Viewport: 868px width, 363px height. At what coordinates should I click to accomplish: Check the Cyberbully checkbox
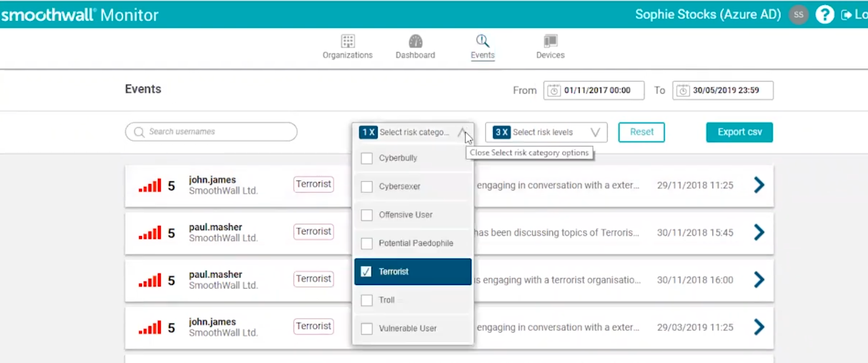[367, 158]
